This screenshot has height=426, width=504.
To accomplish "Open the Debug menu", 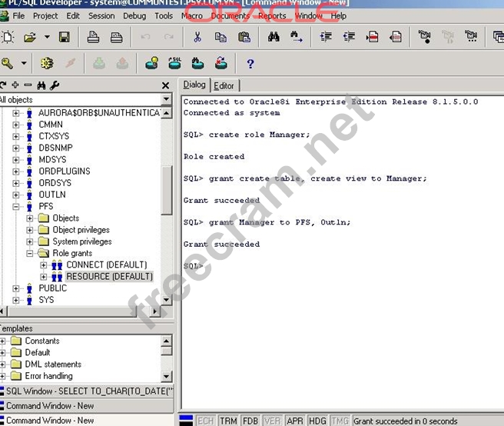I will tap(134, 16).
